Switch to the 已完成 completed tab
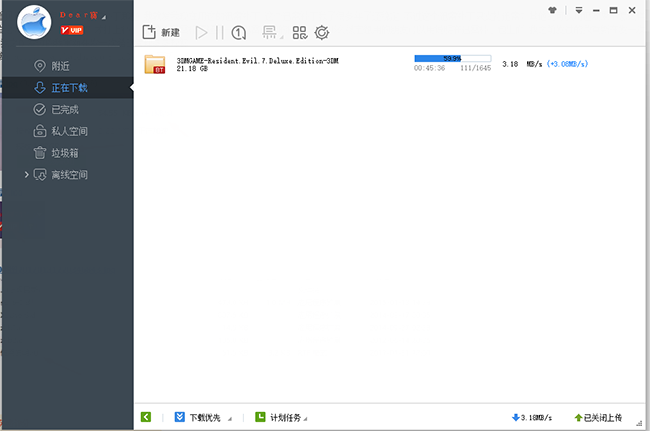Image resolution: width=650 pixels, height=431 pixels. 64,109
